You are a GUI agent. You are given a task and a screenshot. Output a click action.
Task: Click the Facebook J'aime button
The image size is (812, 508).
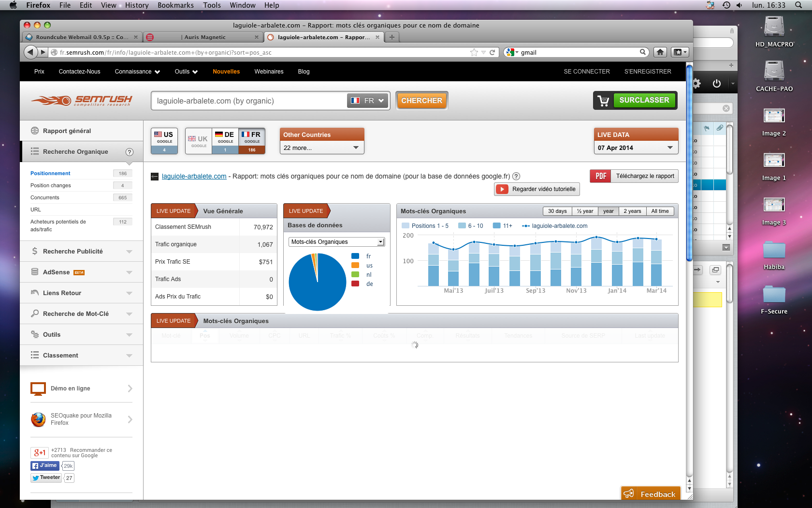click(45, 466)
